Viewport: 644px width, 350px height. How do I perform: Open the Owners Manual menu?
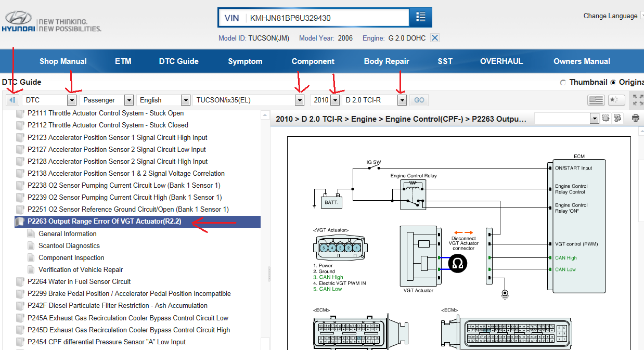(x=582, y=61)
